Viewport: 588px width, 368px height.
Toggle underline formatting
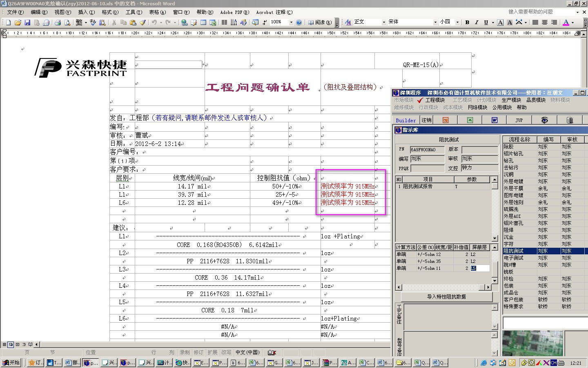(x=486, y=22)
